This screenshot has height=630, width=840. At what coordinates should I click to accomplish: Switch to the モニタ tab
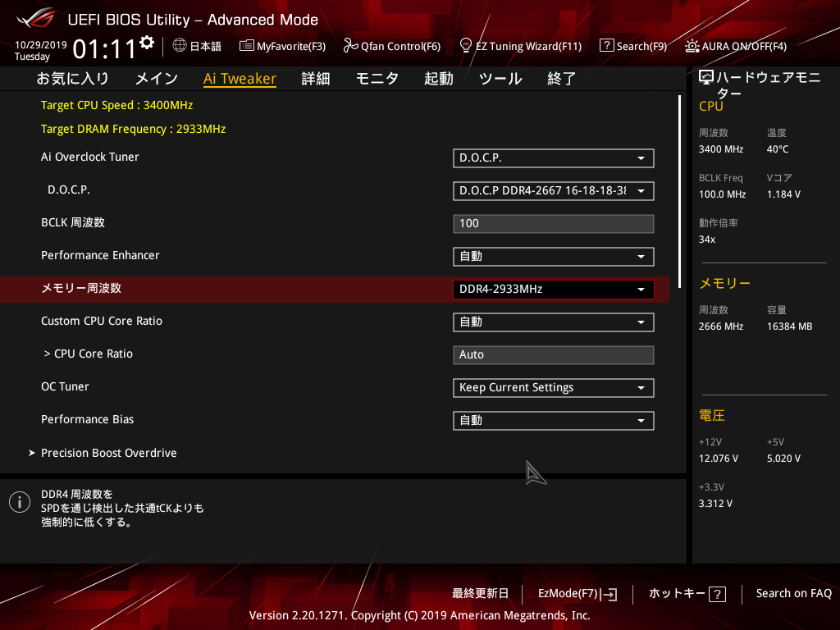(377, 79)
